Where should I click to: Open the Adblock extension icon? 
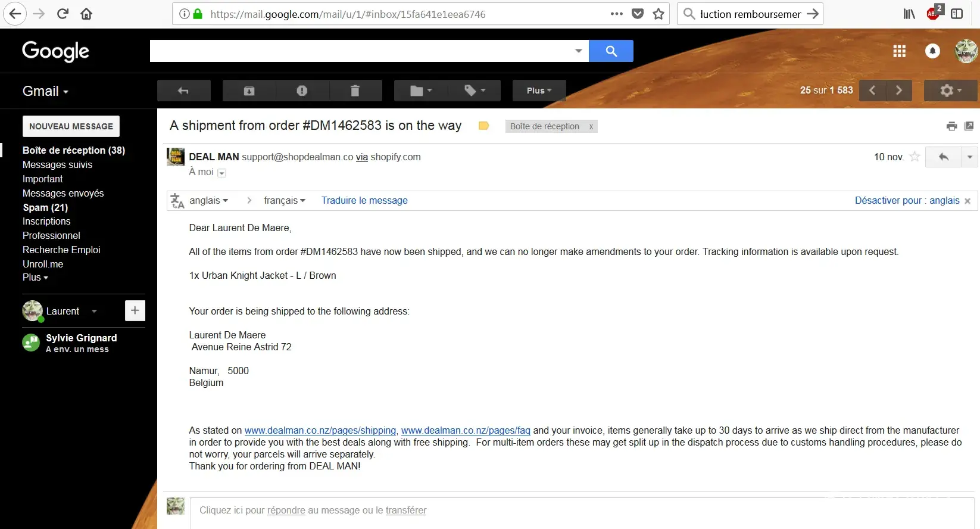pyautogui.click(x=934, y=13)
